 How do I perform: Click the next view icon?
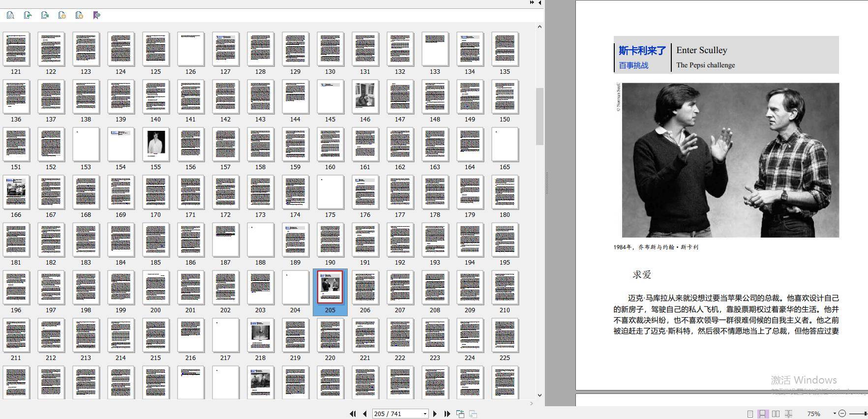473,414
